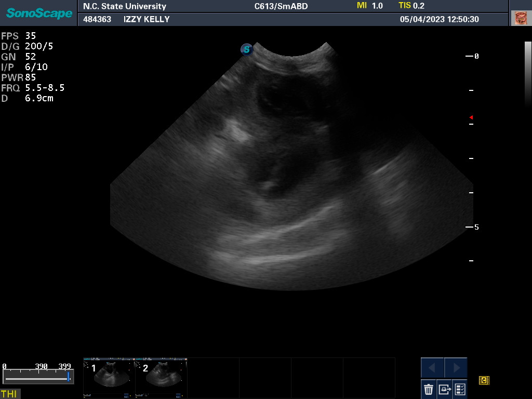Image resolution: width=532 pixels, height=399 pixels.
Task: Go to previous thumbnails with left arrow
Action: [x=432, y=368]
